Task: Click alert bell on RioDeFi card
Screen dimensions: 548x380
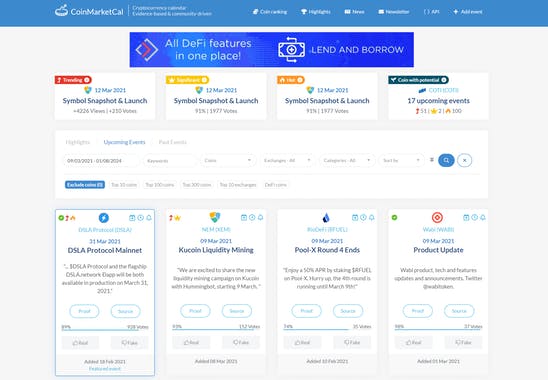Action: (372, 217)
